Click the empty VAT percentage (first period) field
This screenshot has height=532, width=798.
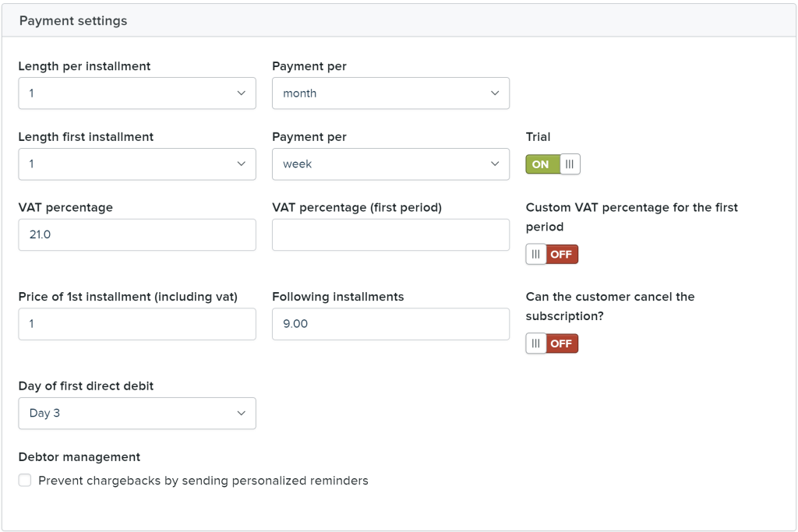(x=390, y=234)
